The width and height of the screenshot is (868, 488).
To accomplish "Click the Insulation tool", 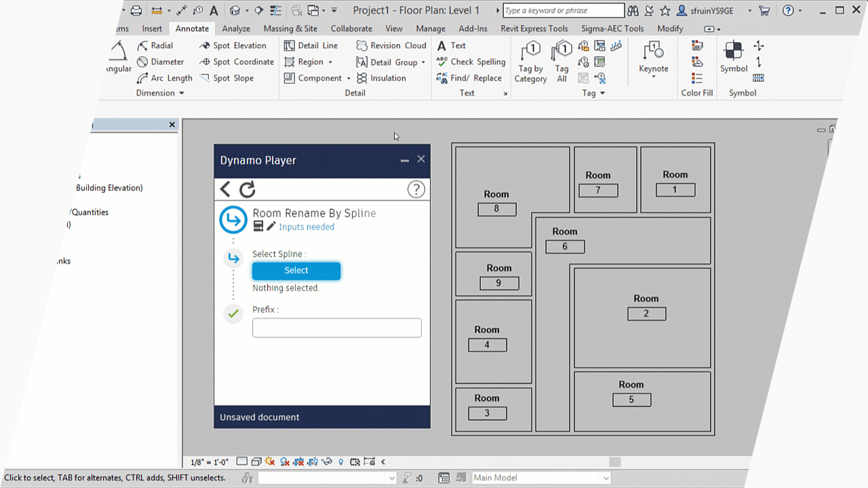I will pyautogui.click(x=381, y=78).
